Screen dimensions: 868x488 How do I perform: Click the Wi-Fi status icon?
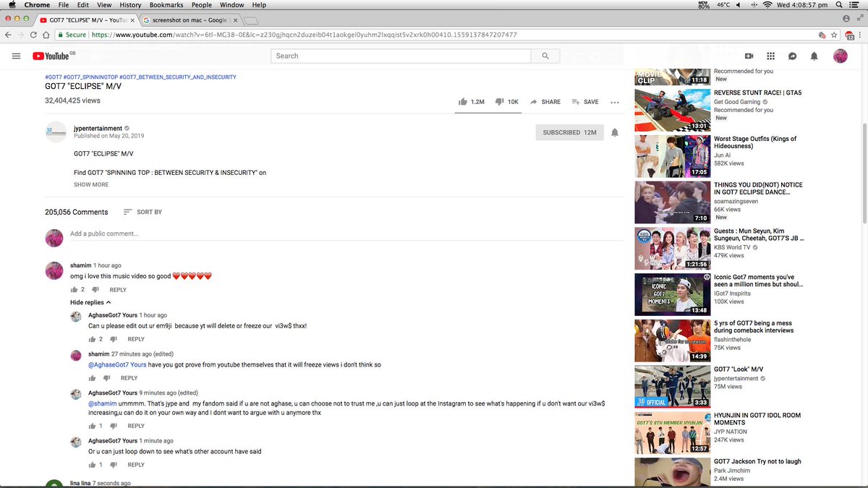pos(767,5)
